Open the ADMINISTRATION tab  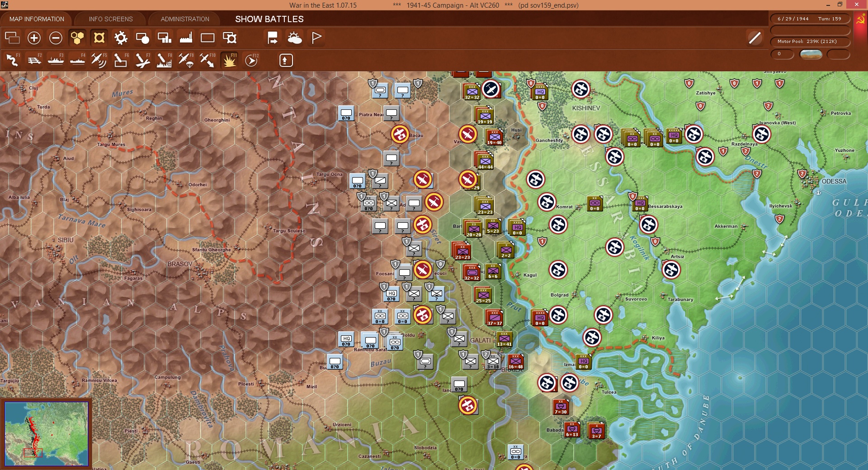point(185,19)
